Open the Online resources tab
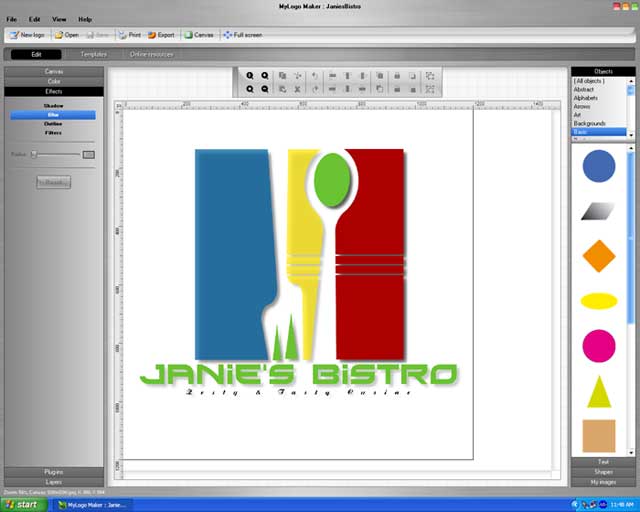The height and width of the screenshot is (512, 640). click(152, 54)
